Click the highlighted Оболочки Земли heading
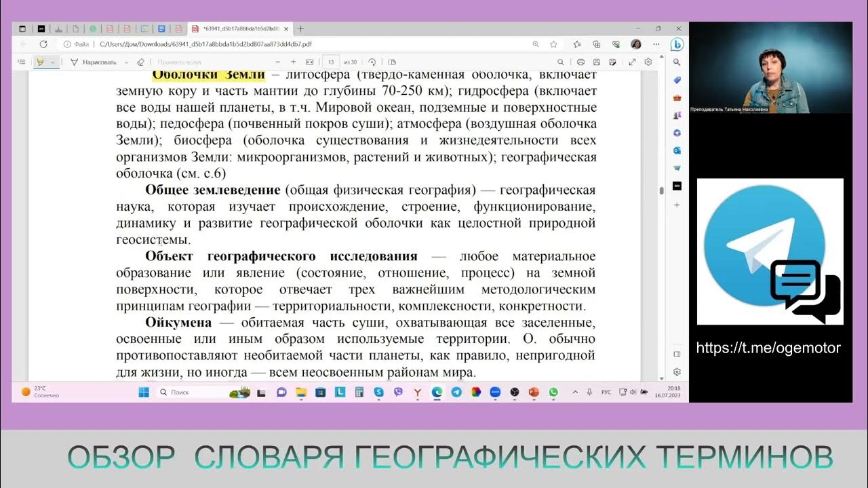 [208, 75]
